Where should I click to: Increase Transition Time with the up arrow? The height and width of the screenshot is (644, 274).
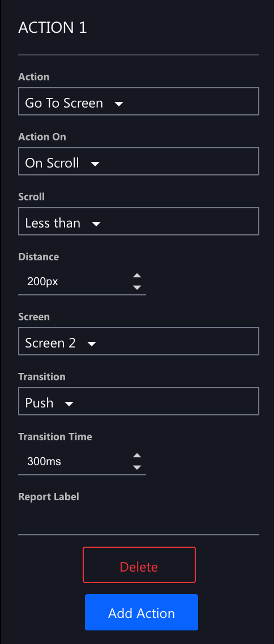137,456
